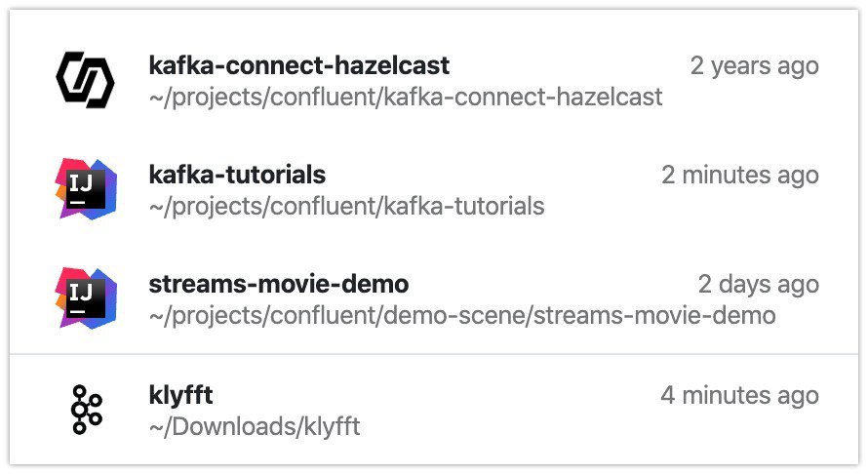Click the '2 years ago' timestamp
Image resolution: width=868 pixels, height=474 pixels.
(755, 66)
